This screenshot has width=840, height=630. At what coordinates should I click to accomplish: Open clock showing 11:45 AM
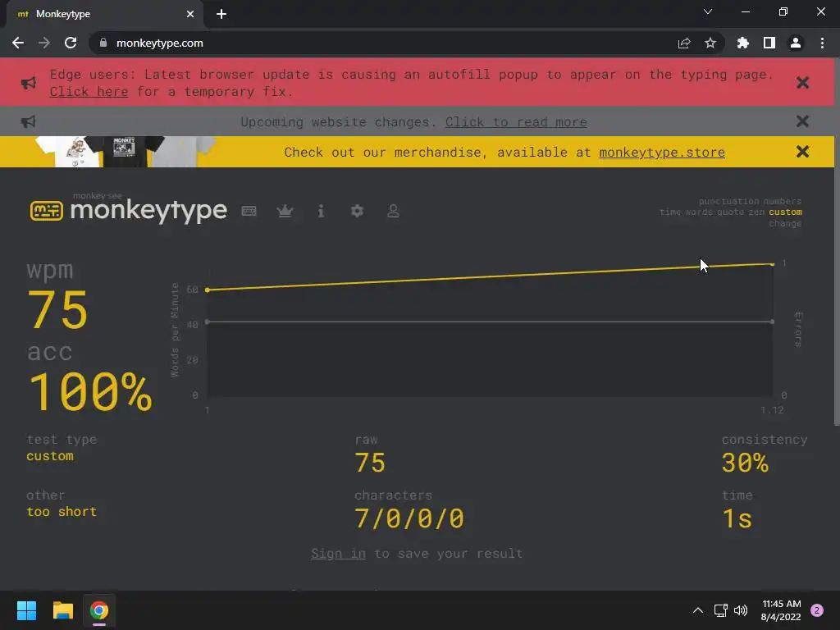coord(781,610)
